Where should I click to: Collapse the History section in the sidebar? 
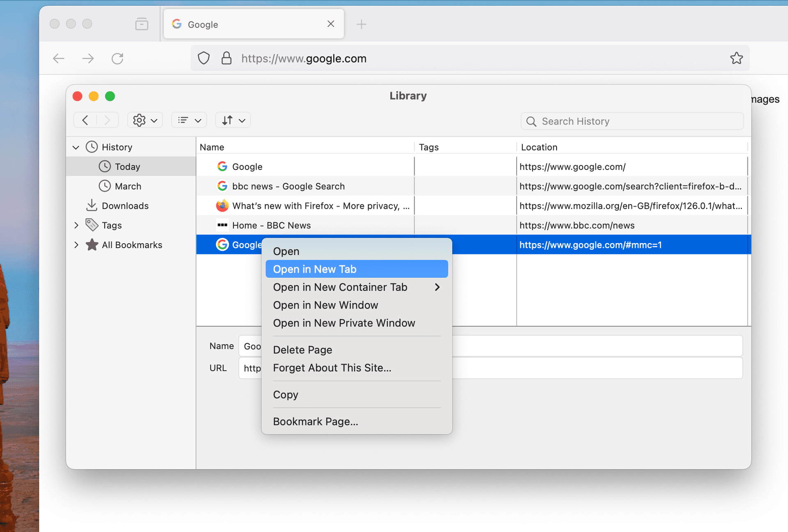(76, 147)
